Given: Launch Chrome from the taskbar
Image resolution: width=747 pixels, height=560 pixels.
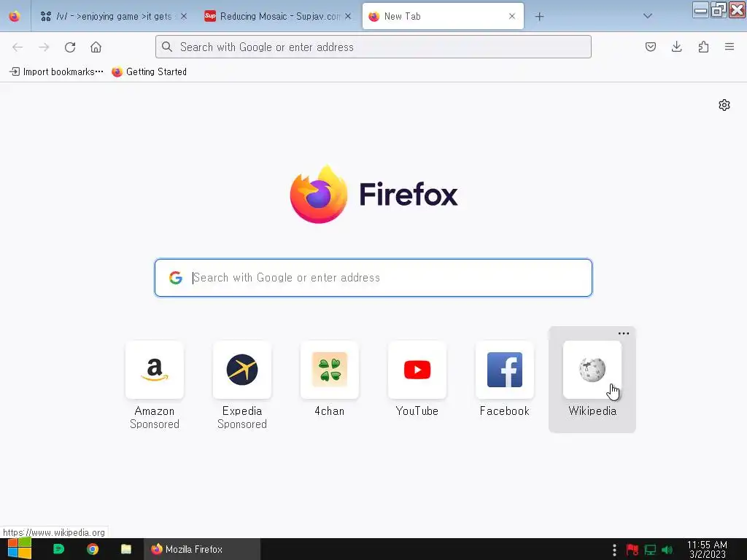Looking at the screenshot, I should tap(93, 549).
